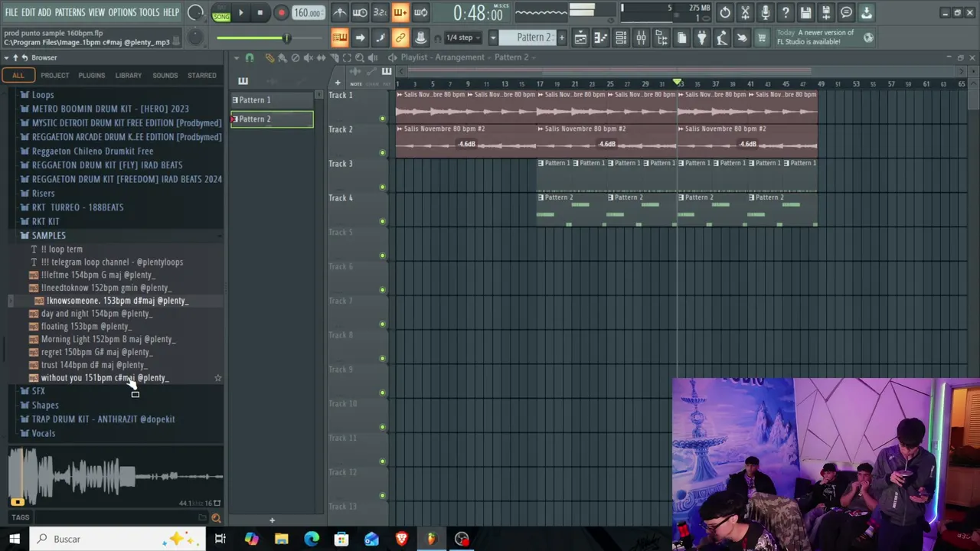This screenshot has height=551, width=980.
Task: Save the project with the floppy icon
Action: coord(805,12)
